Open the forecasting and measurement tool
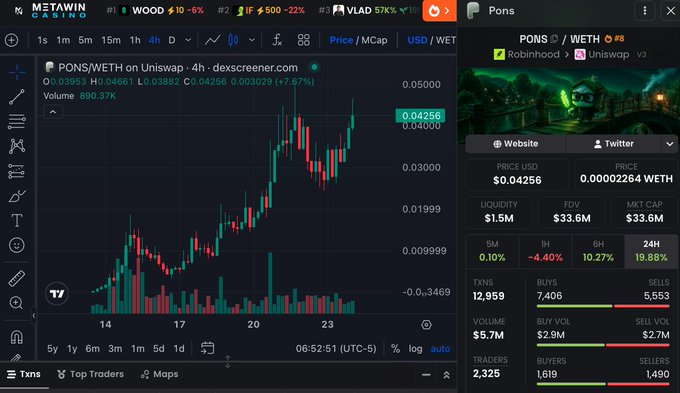Image resolution: width=680 pixels, height=393 pixels. 16,171
